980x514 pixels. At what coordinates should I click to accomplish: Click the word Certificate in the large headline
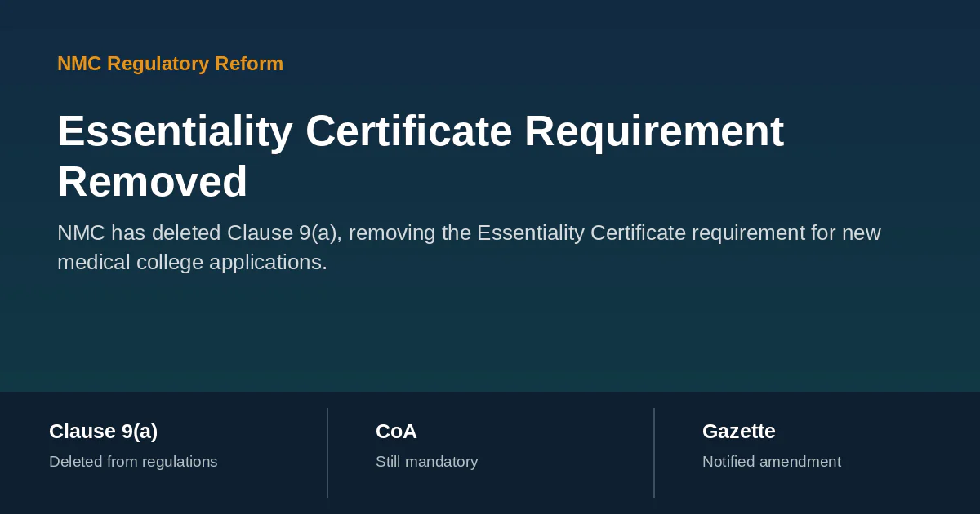coord(409,132)
